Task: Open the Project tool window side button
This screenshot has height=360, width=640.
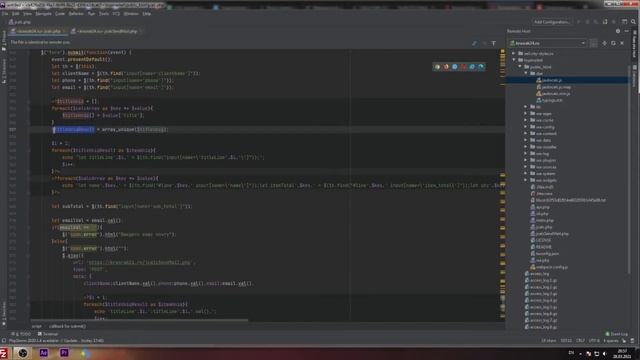Action: [x=4, y=41]
